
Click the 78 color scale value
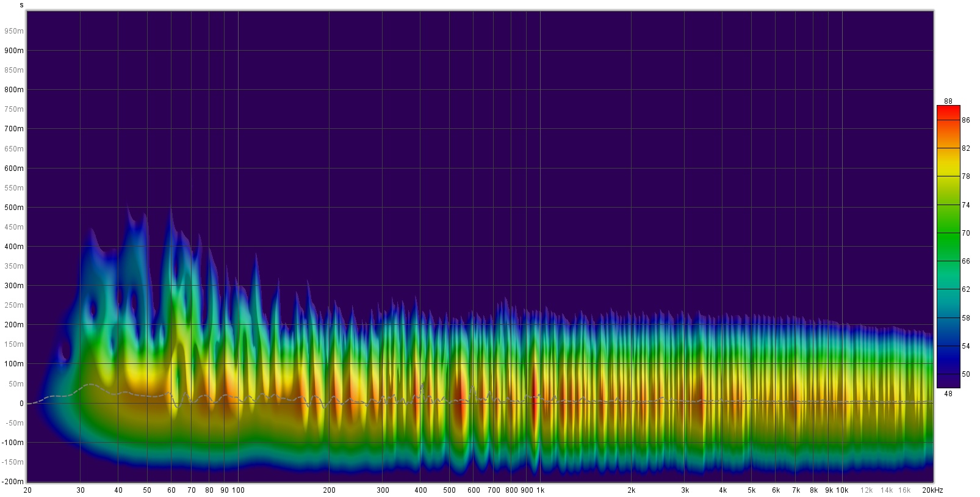coord(966,176)
